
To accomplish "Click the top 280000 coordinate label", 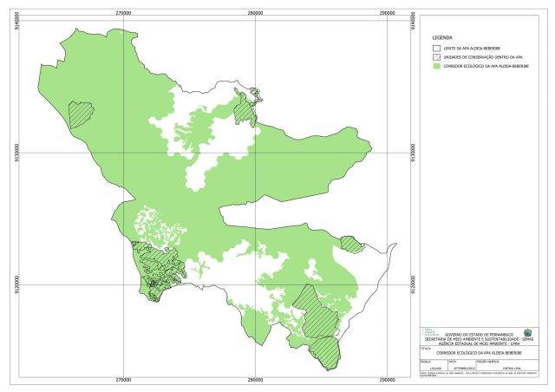I will click(255, 14).
